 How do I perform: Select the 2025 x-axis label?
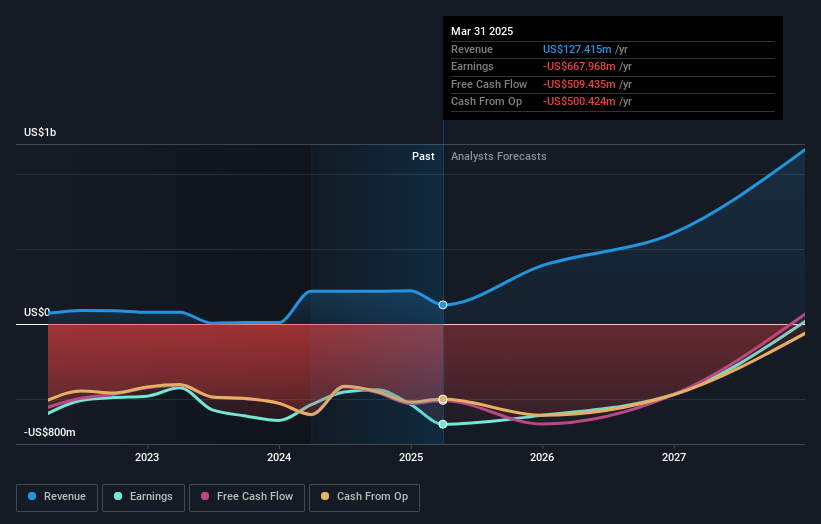411,457
